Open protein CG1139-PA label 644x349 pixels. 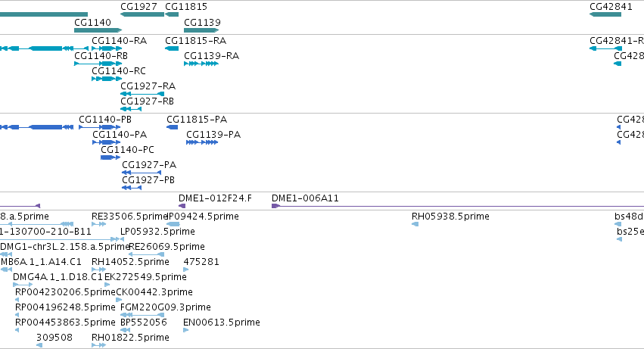pyautogui.click(x=213, y=135)
